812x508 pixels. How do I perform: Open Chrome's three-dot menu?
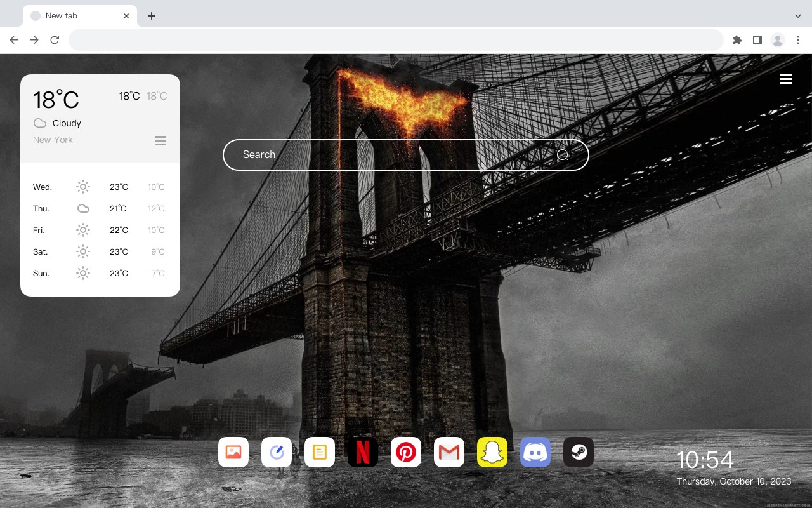[798, 40]
